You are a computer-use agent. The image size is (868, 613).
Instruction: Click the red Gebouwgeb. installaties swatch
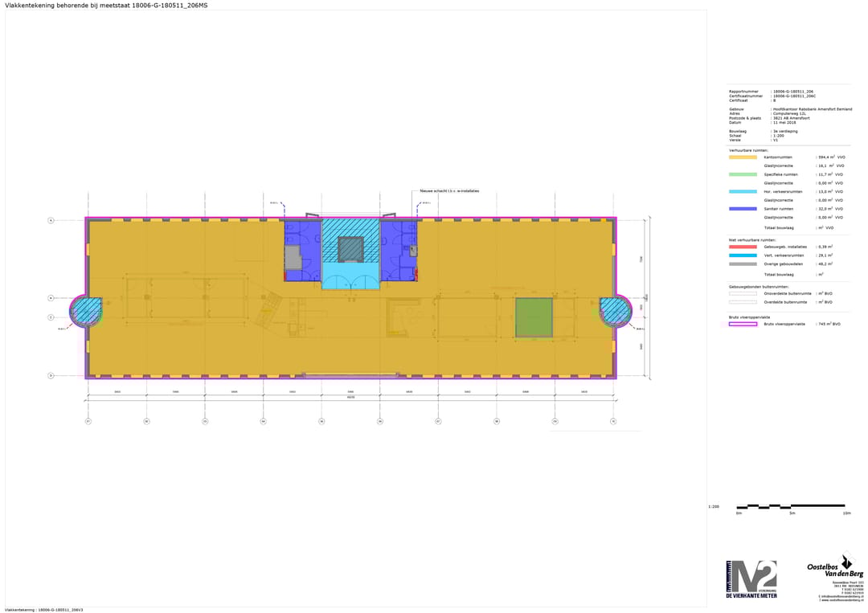click(743, 247)
